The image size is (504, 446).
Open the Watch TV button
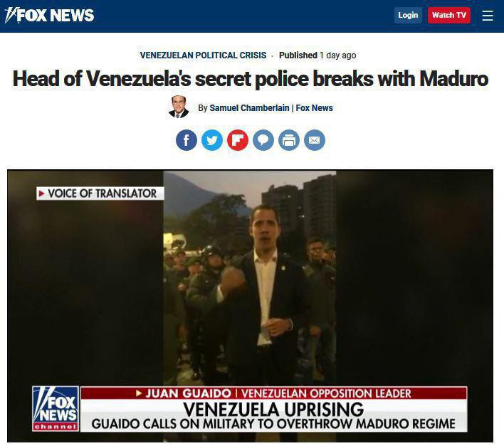pyautogui.click(x=449, y=15)
